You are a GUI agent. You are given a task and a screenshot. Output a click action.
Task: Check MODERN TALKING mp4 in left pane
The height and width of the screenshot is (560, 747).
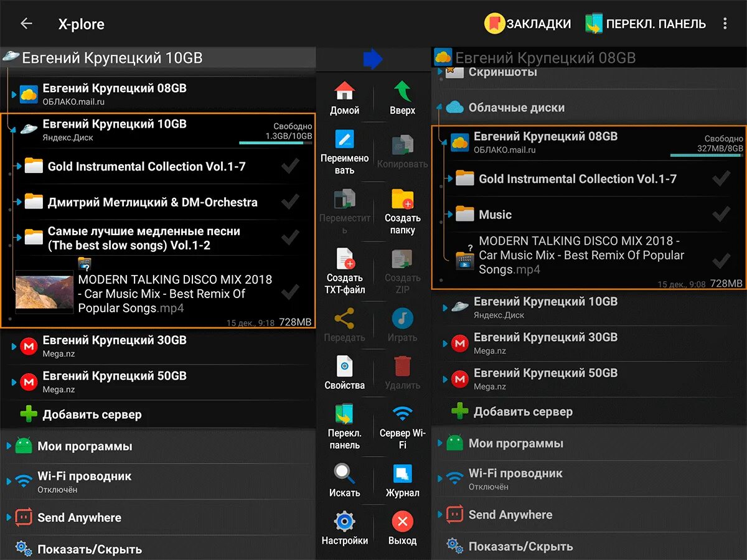click(290, 291)
